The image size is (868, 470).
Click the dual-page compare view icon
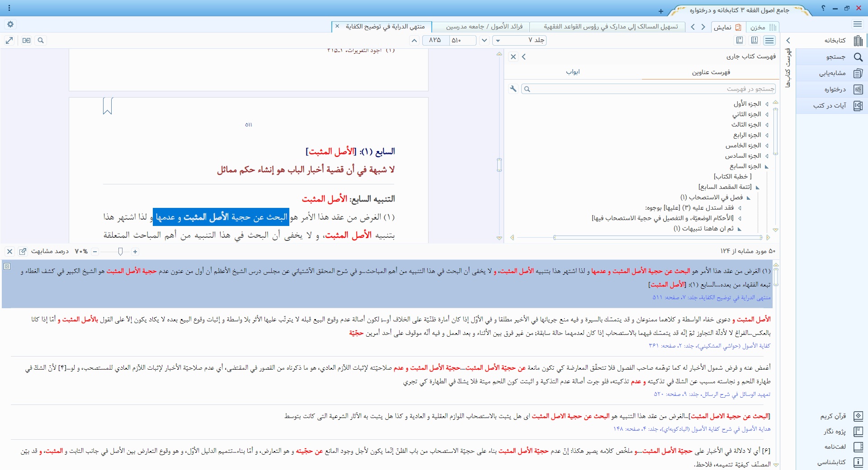coord(27,41)
